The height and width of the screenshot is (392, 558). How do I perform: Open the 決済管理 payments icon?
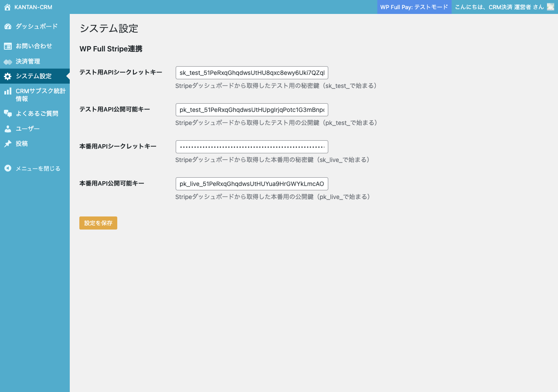[7, 61]
